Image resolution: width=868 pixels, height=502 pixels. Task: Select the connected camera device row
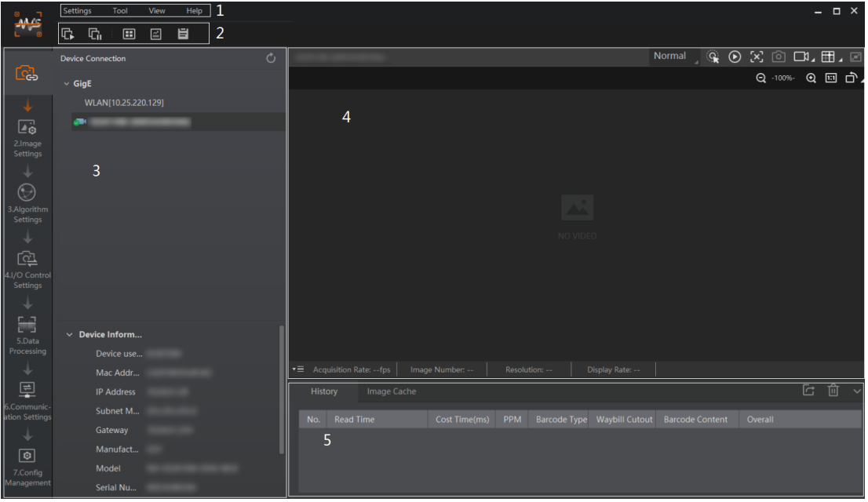coord(178,122)
